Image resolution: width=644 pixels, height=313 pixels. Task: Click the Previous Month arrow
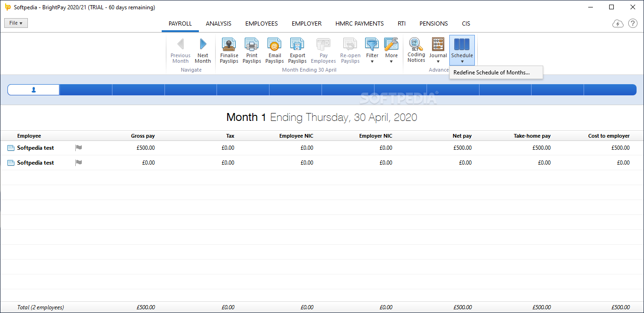(x=180, y=51)
